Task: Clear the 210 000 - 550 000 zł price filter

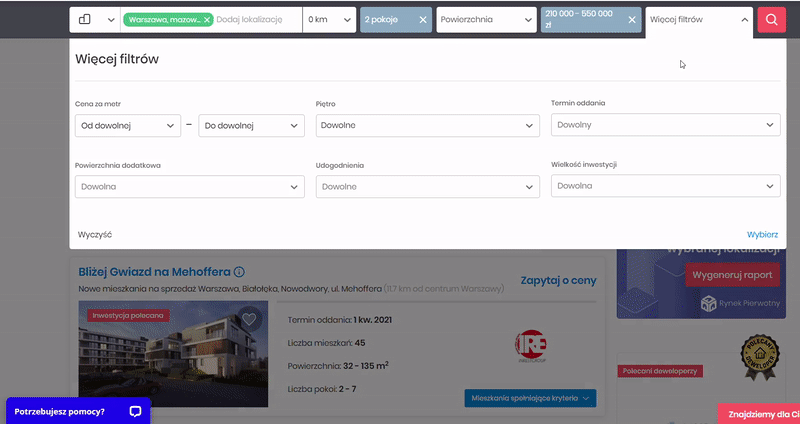Action: (x=632, y=20)
